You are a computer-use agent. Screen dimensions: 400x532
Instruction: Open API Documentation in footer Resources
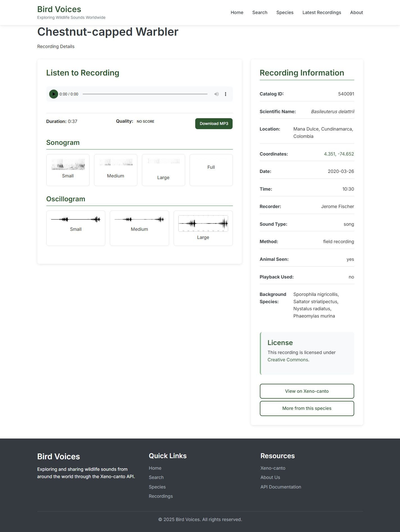click(x=281, y=487)
